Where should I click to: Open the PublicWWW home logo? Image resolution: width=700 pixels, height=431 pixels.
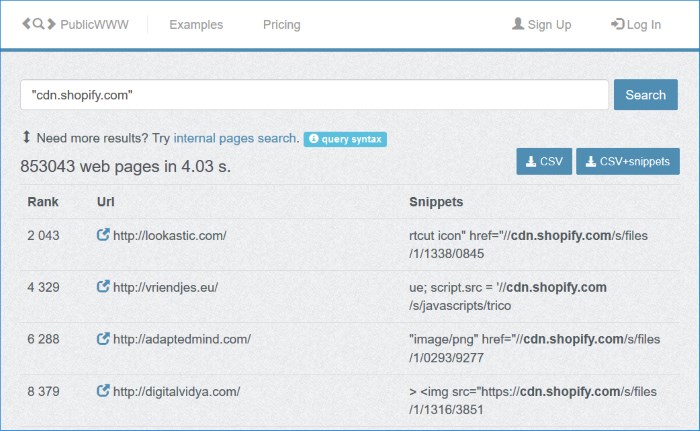pyautogui.click(x=75, y=24)
